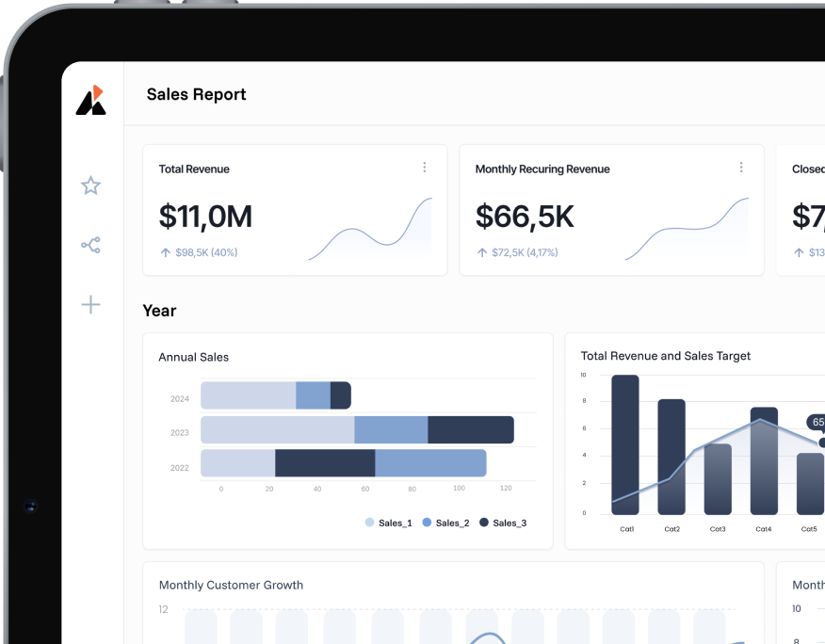This screenshot has height=644, width=825.
Task: Click the Cat4 axis label
Action: pos(764,529)
